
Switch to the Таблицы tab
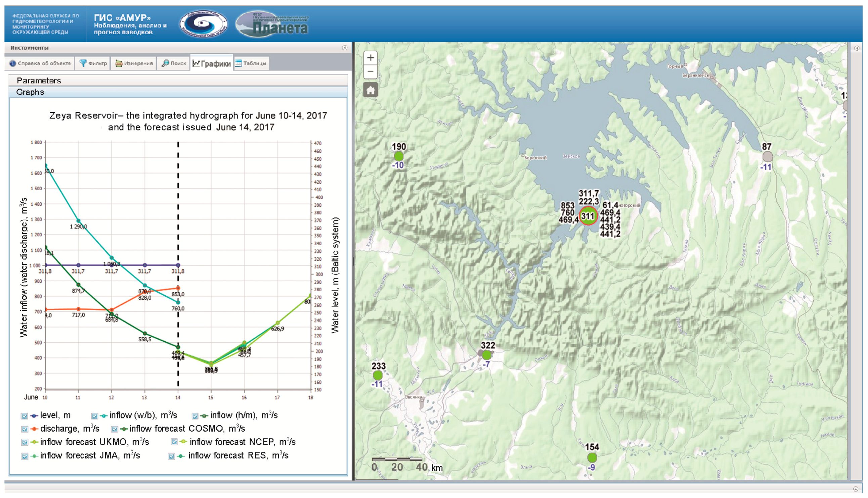click(251, 63)
